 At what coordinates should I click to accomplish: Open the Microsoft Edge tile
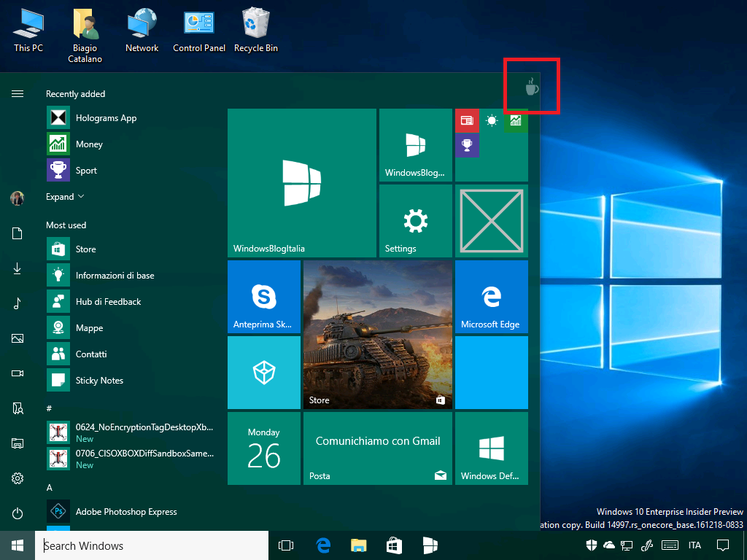coord(491,296)
